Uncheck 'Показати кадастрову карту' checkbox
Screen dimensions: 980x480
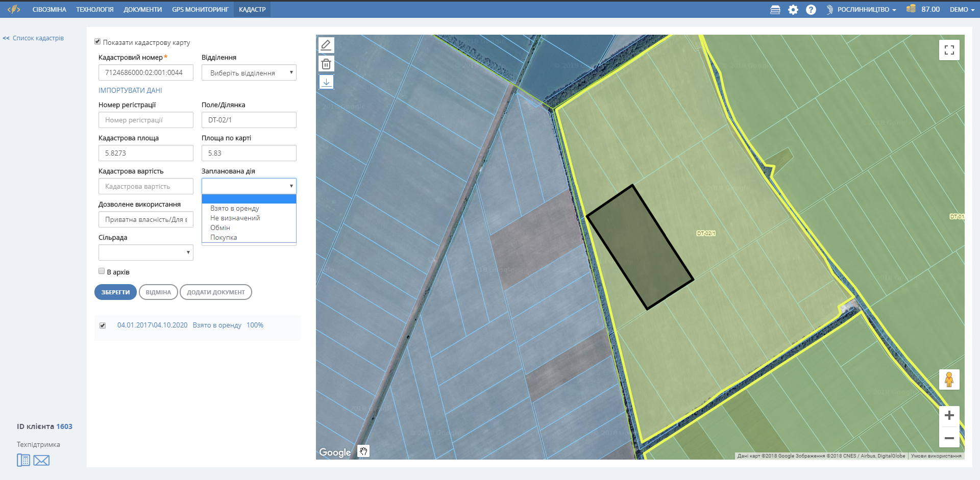(x=97, y=42)
